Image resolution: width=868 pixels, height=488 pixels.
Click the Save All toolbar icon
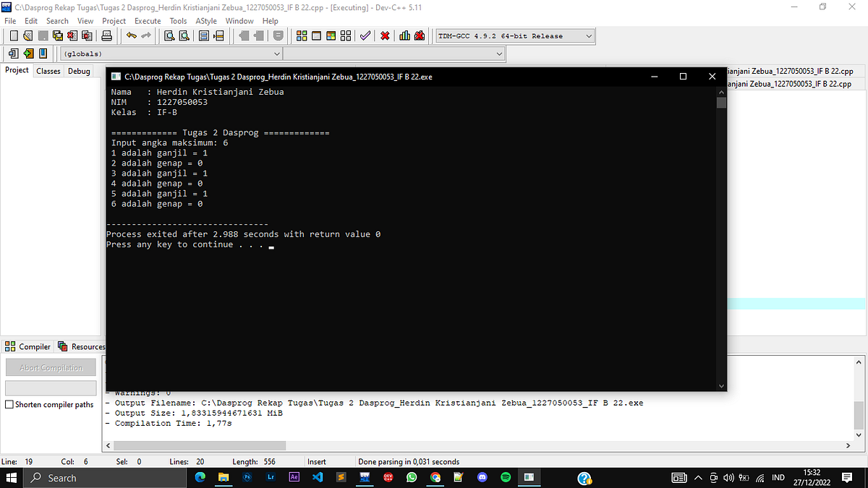pos(58,35)
